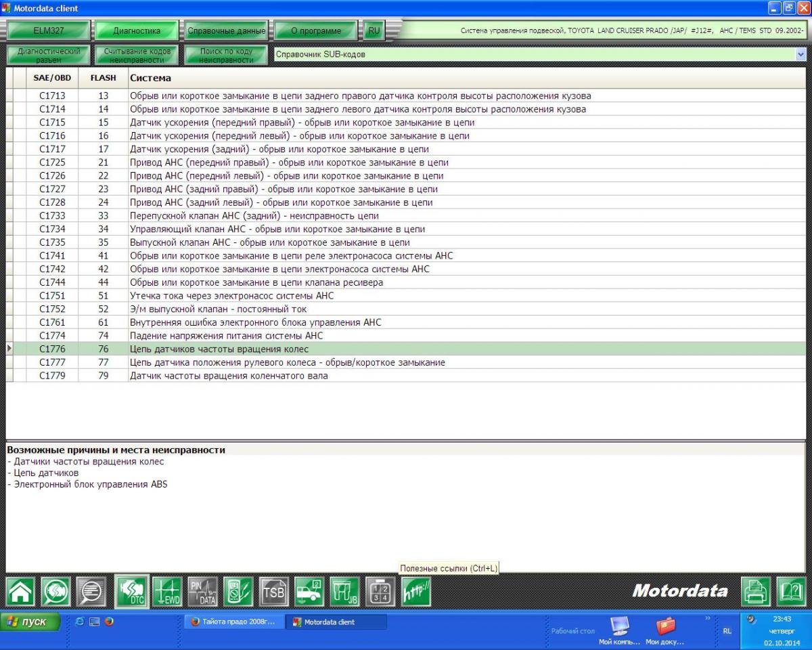
Task: Open the TSB bulletins icon
Action: point(274,592)
